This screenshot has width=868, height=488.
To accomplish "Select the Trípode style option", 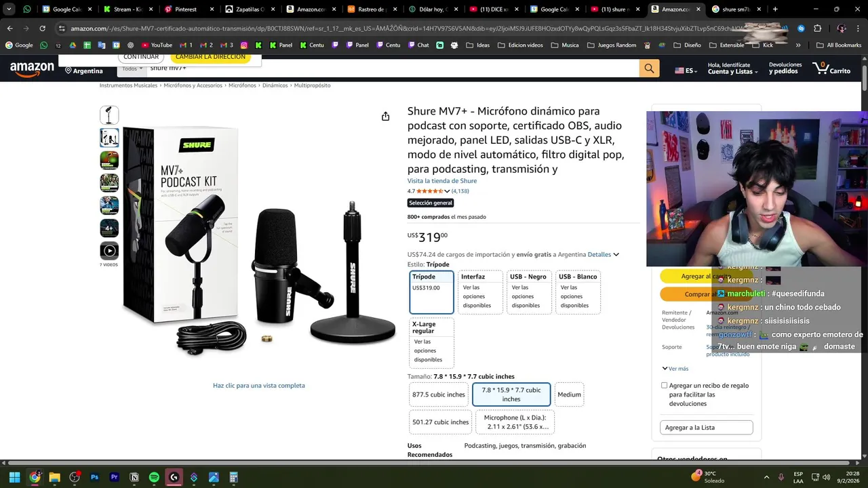I will 431,292.
